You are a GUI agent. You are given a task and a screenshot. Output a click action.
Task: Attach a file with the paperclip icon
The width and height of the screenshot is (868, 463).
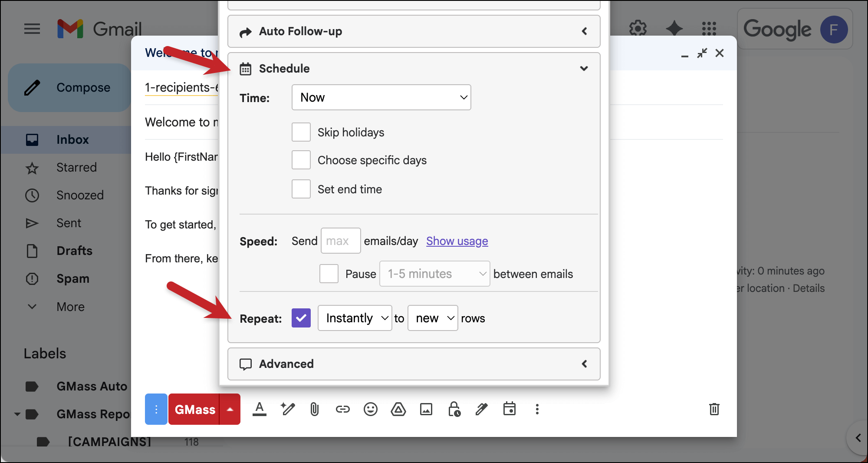click(x=315, y=409)
